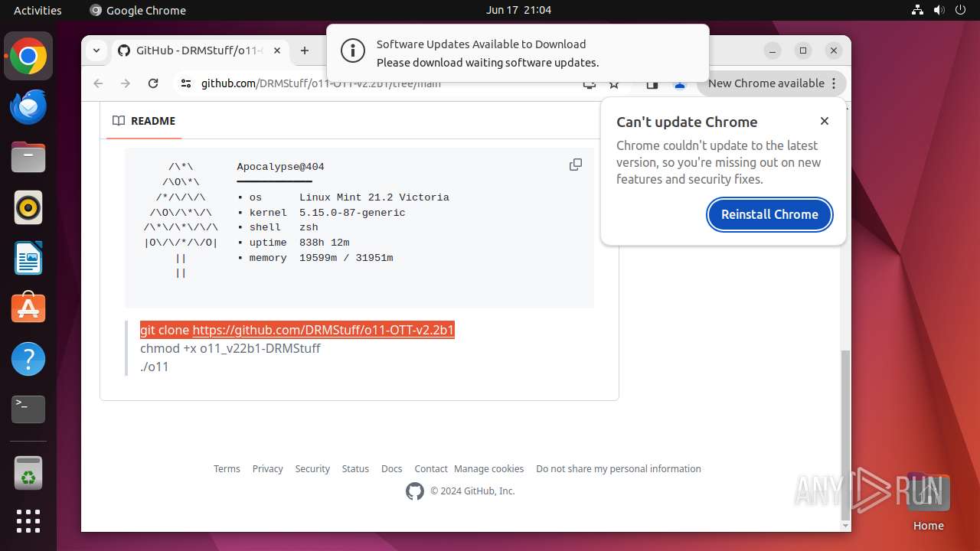This screenshot has height=551, width=980.
Task: Launch Thunderbird mail from the dock
Action: point(28,107)
